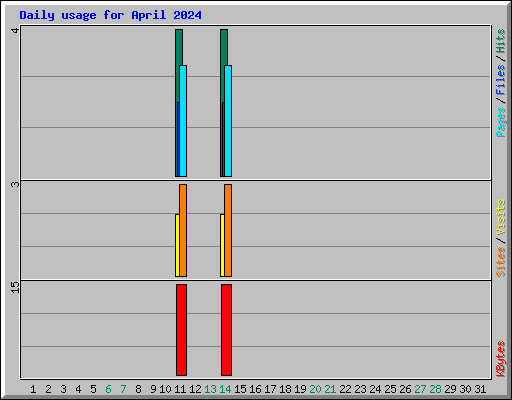Click weekend day 20 axis label

tap(315, 389)
